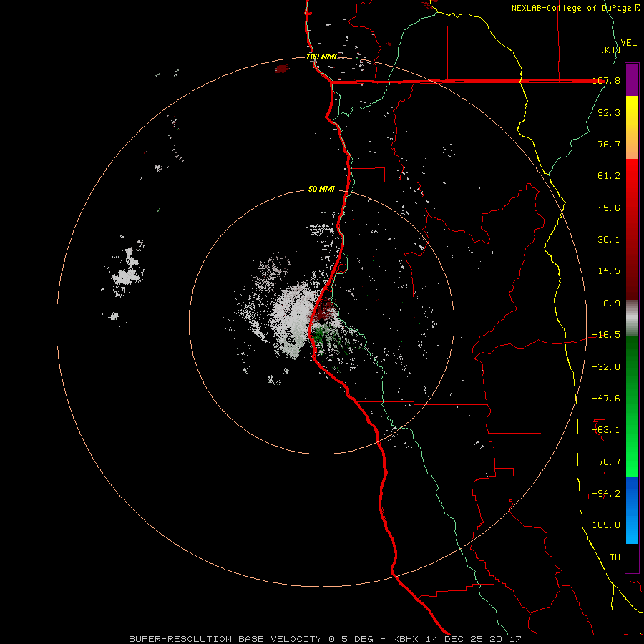Click the black TH color bar segment

click(632, 558)
